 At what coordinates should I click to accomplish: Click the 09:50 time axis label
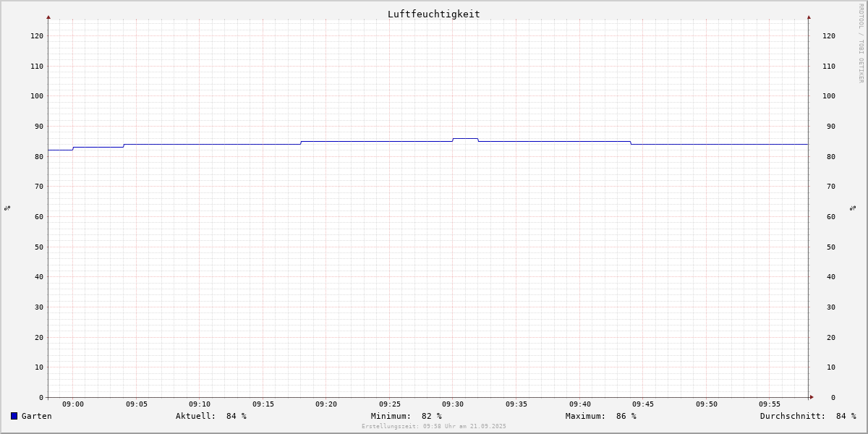click(707, 404)
